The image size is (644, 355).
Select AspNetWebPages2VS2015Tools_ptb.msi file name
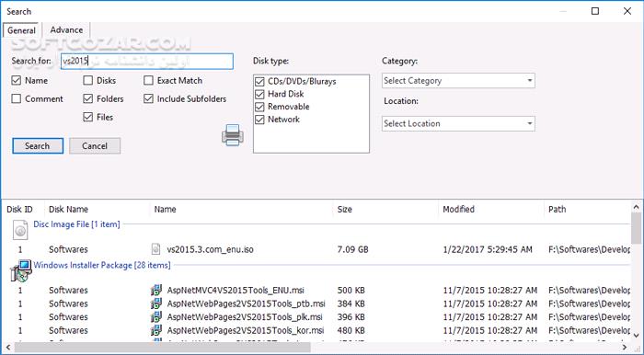pyautogui.click(x=246, y=303)
